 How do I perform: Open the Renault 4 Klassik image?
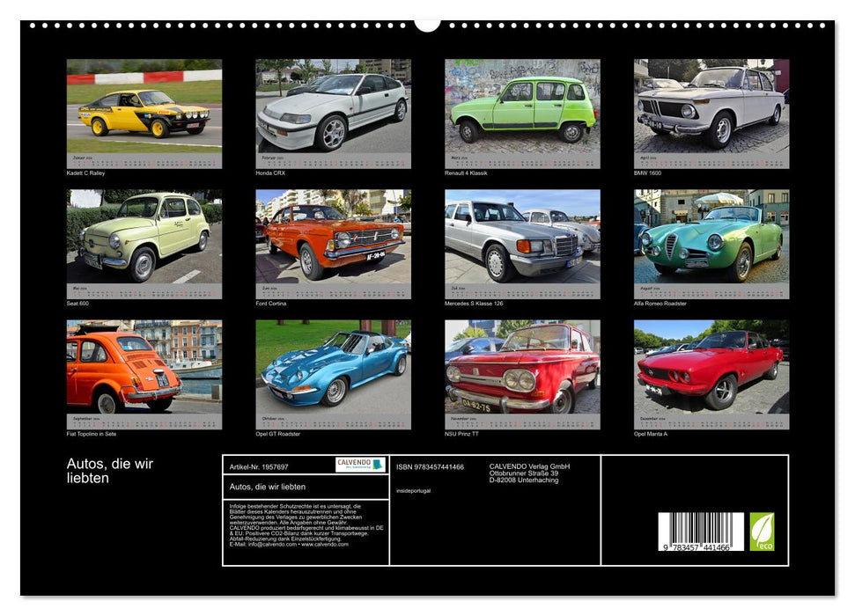pos(521,107)
